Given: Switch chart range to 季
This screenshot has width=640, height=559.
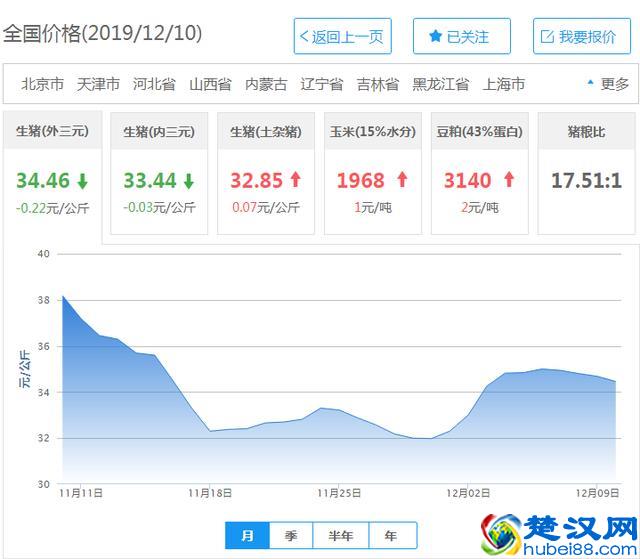Looking at the screenshot, I should coord(291,535).
